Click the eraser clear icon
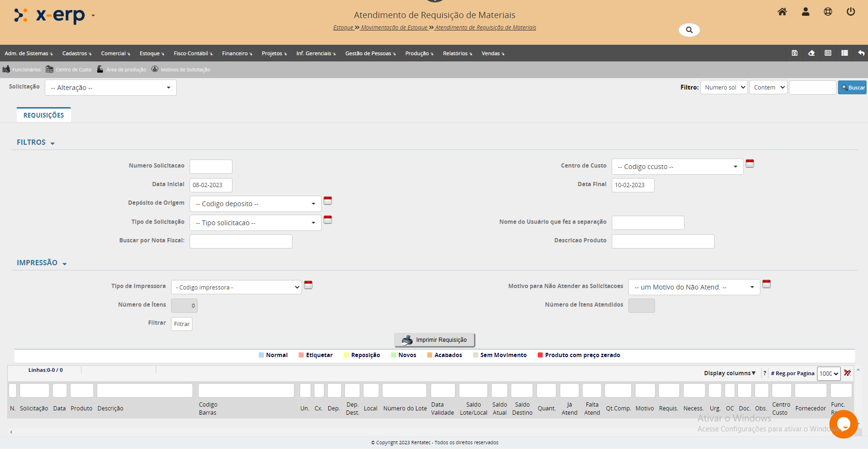Image resolution: width=868 pixels, height=449 pixels. pyautogui.click(x=811, y=53)
